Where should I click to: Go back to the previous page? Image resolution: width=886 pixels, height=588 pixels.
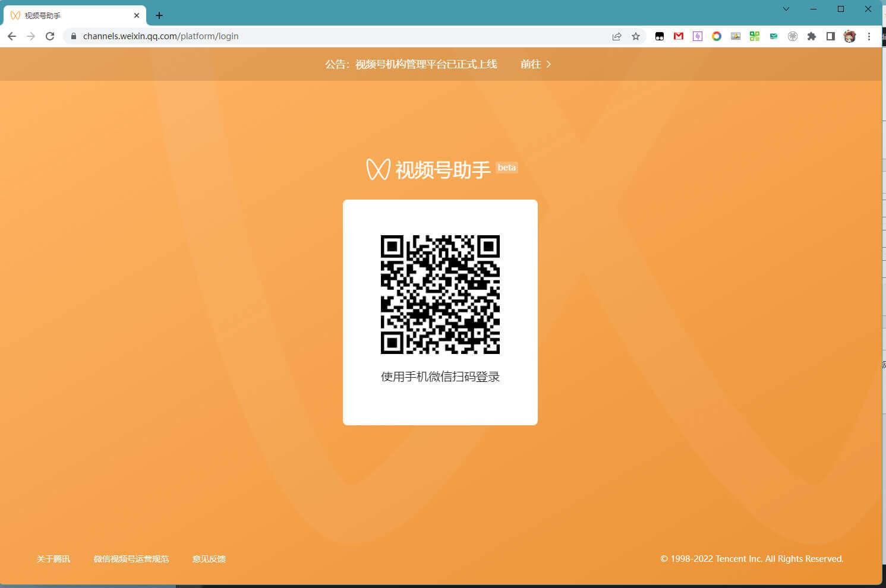pyautogui.click(x=12, y=36)
